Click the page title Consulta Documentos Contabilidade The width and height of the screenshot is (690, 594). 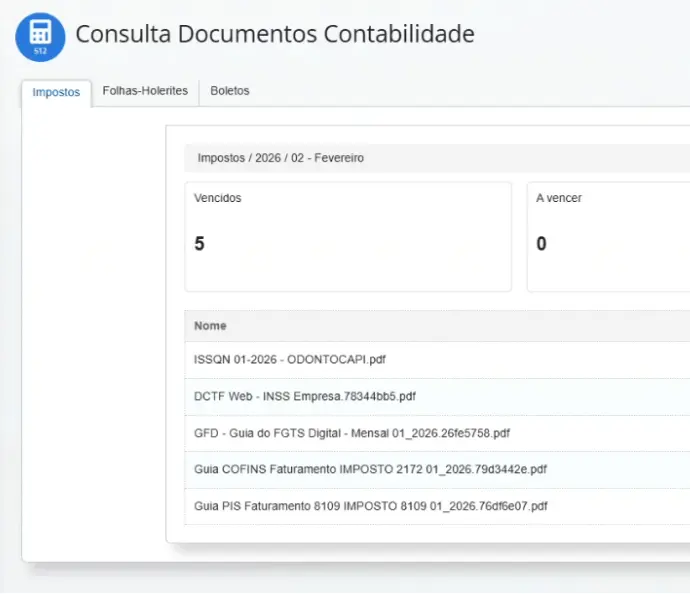coord(275,34)
